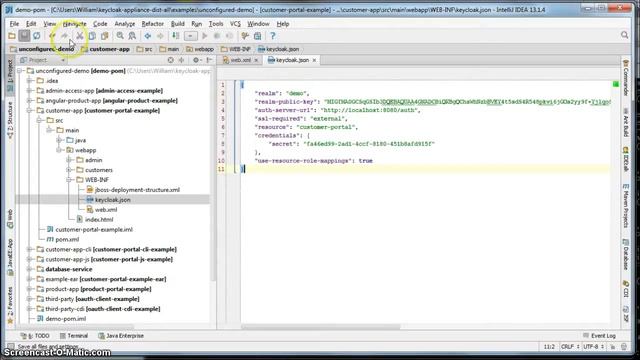Open the File menu

tap(14, 24)
